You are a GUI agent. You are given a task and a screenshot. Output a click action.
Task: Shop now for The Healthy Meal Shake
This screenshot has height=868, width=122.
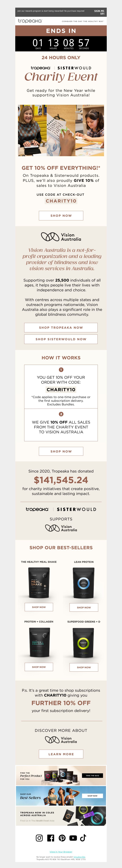pos(39,607)
